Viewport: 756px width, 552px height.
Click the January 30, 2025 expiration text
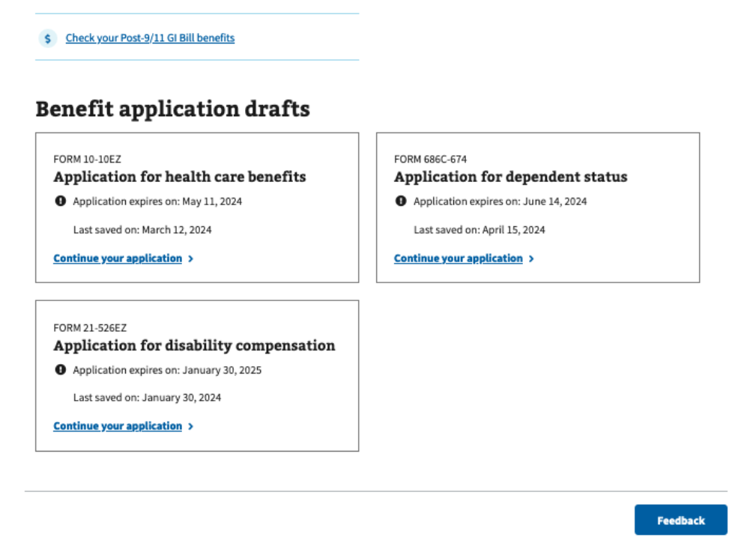click(x=166, y=369)
